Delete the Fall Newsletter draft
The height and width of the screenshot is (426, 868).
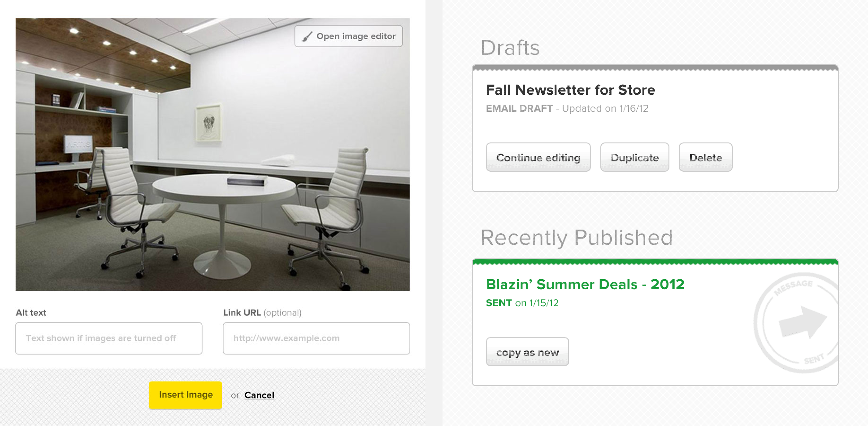point(705,158)
